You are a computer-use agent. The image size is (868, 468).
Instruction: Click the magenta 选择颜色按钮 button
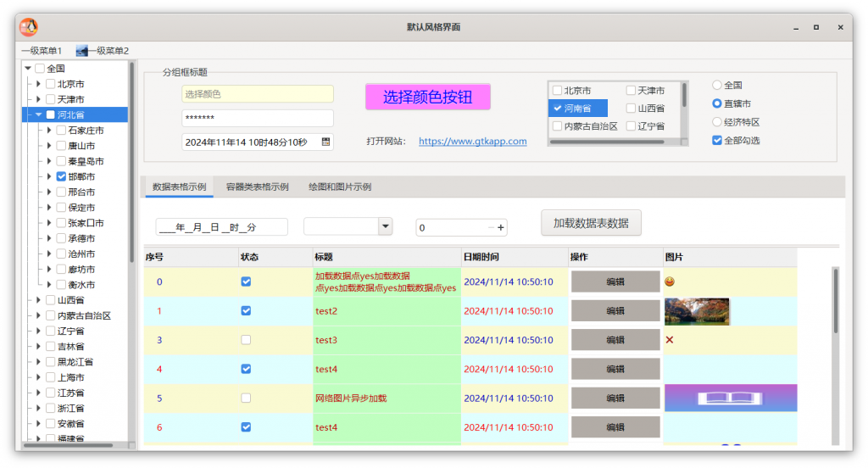click(x=427, y=97)
